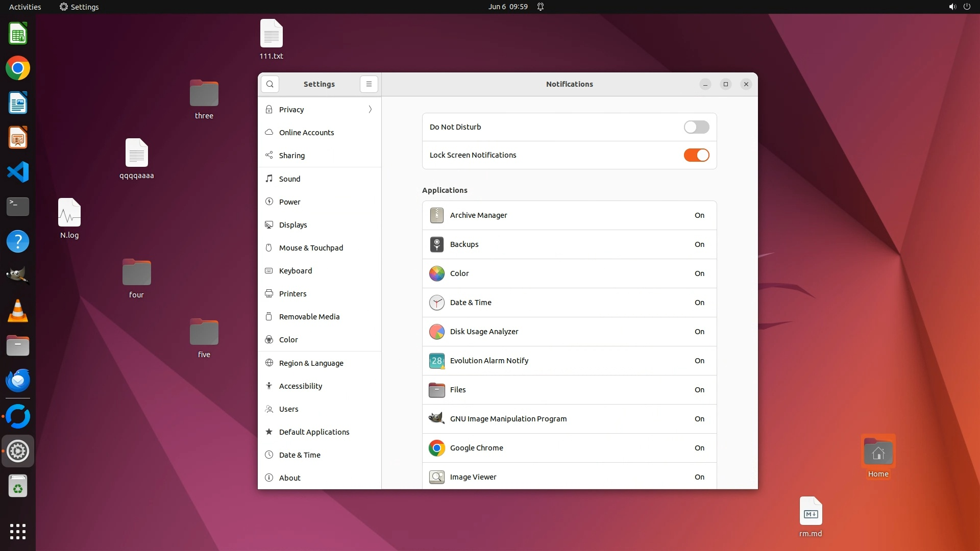
Task: Click the GNU Image Manipulation Program icon
Action: coord(436,419)
